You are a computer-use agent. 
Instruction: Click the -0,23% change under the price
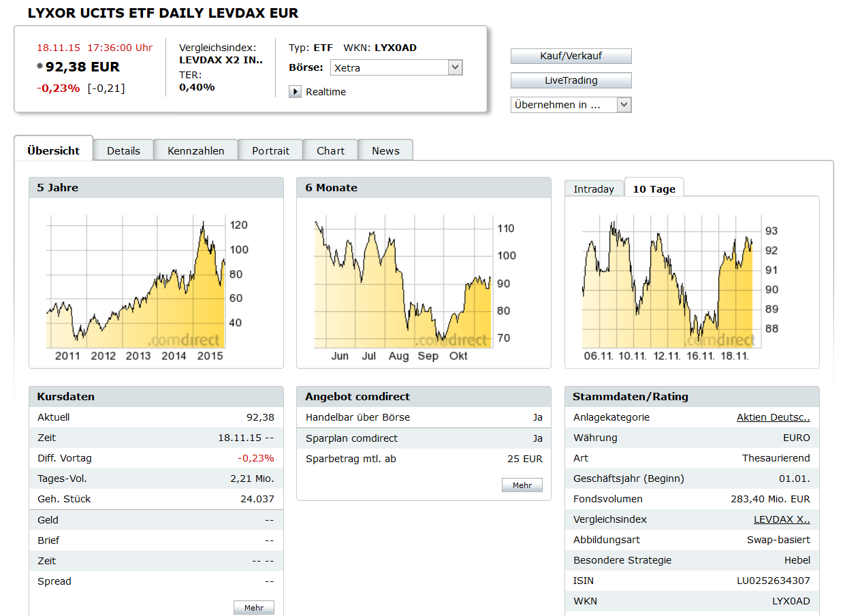pyautogui.click(x=58, y=88)
